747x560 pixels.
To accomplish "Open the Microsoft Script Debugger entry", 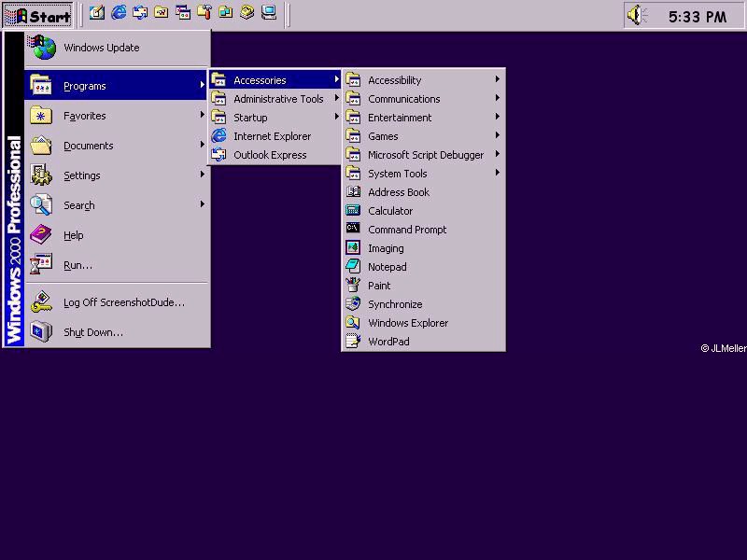I will [x=423, y=154].
